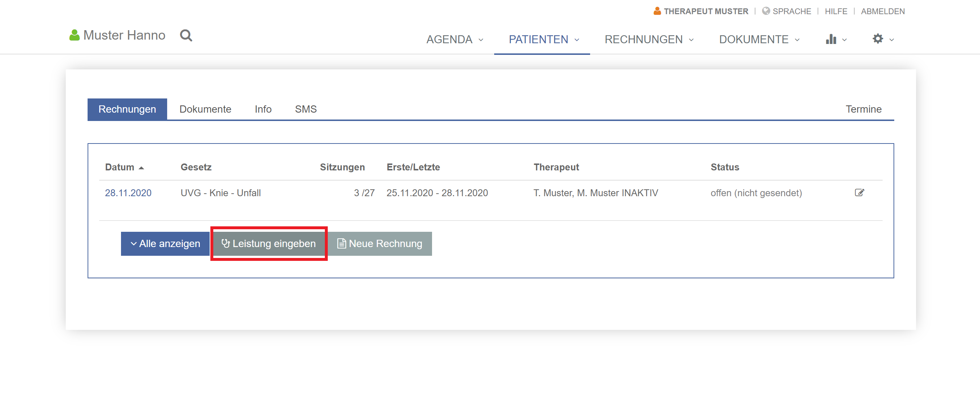Click the patient name Muster Hanno
Screen dimensions: 980x404
pos(124,35)
